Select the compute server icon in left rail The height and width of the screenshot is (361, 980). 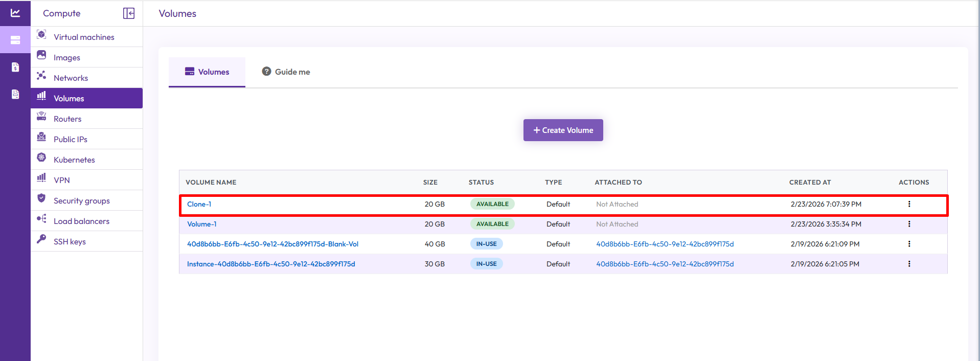[x=15, y=40]
